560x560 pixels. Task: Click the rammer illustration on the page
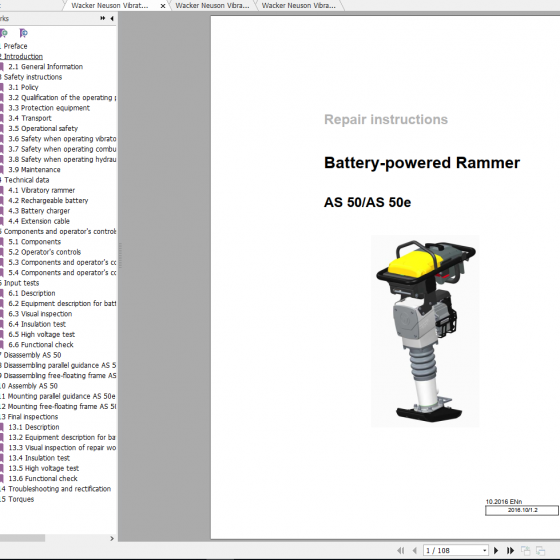click(x=425, y=331)
